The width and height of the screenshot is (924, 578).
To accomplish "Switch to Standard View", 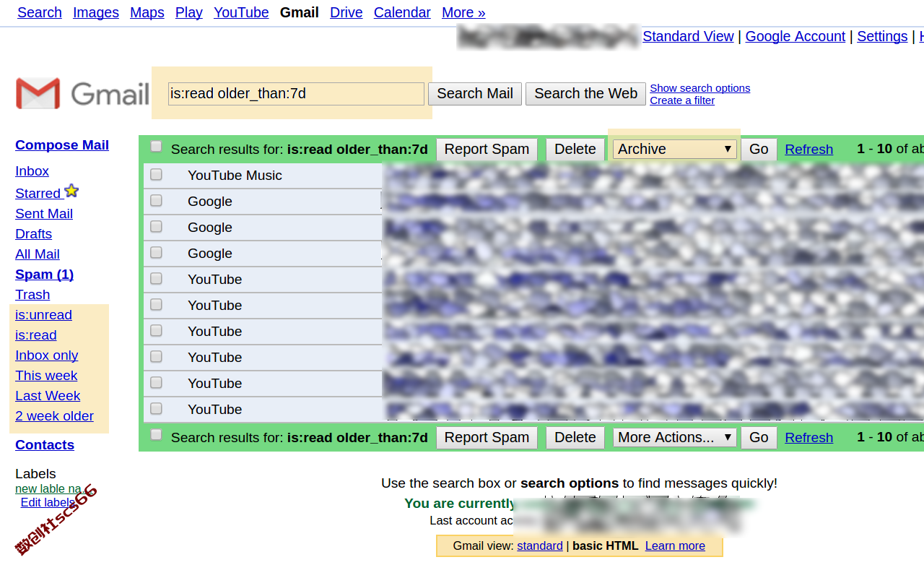I will click(x=688, y=36).
